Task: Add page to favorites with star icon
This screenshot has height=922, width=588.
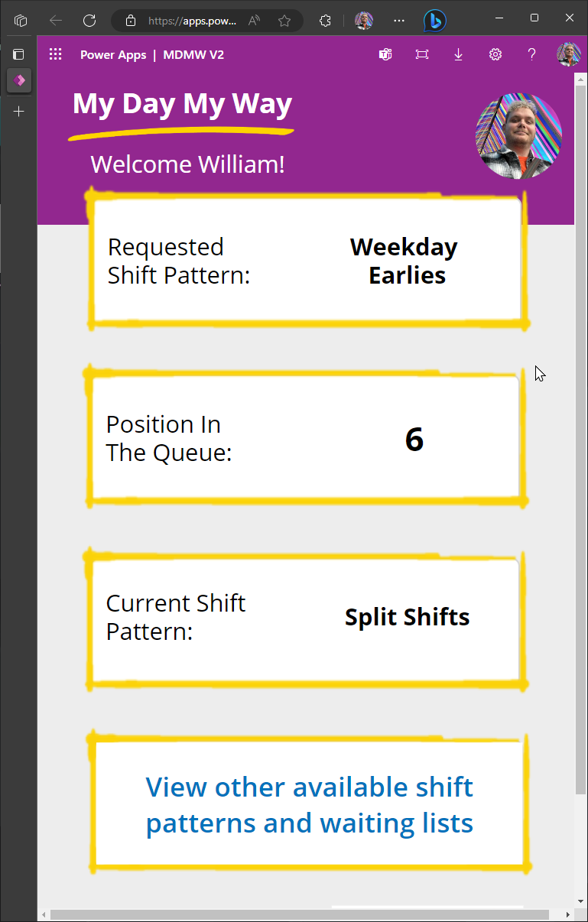Action: (284, 21)
